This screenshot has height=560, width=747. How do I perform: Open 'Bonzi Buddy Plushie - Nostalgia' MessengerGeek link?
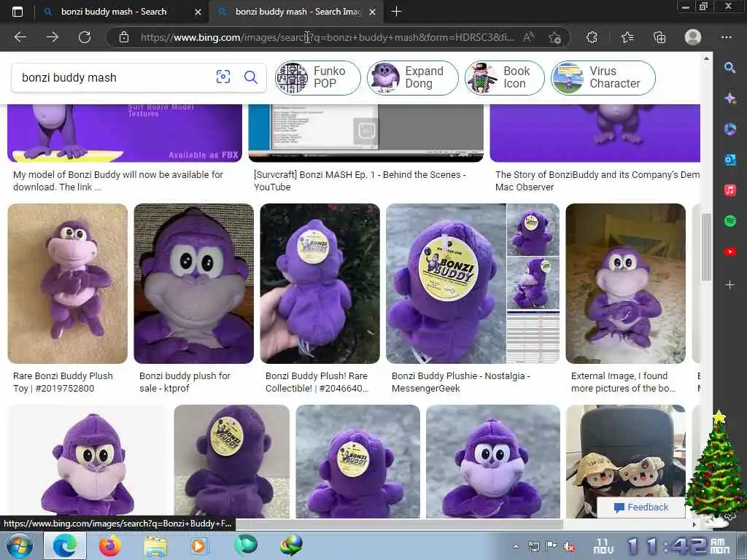pos(461,382)
